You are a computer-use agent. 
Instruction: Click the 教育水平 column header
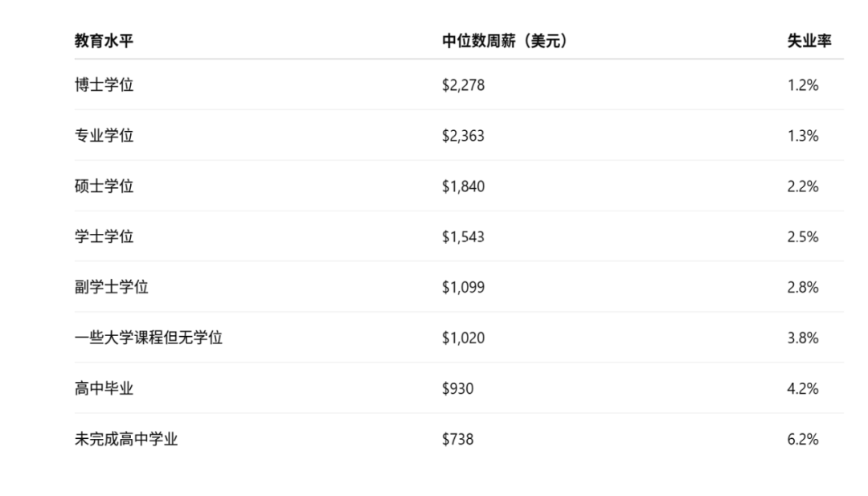[x=104, y=41]
